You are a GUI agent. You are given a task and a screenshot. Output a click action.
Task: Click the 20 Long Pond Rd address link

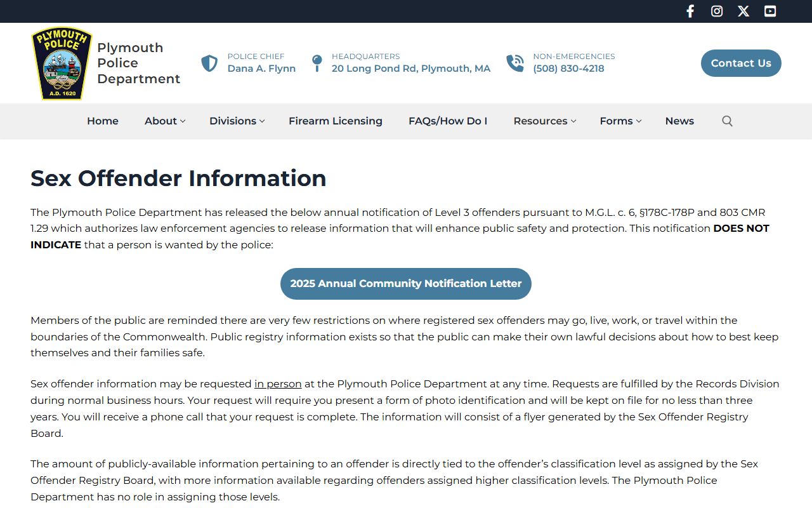411,69
